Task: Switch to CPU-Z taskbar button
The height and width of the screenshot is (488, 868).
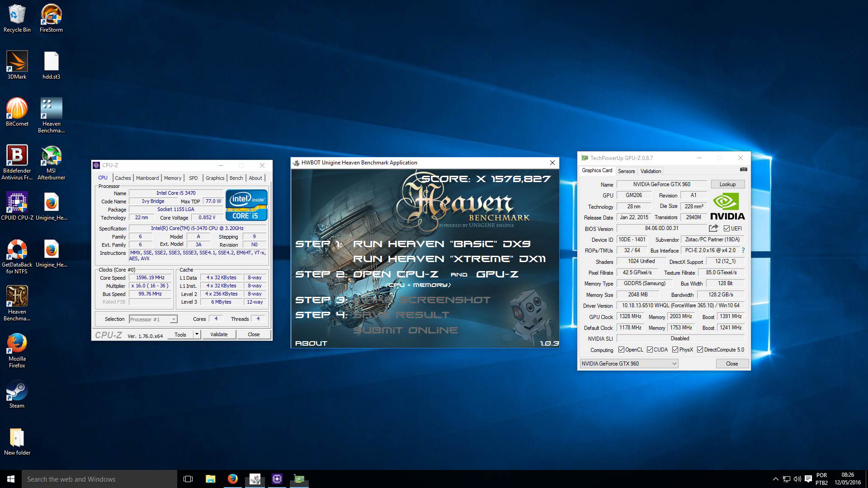Action: pos(277,479)
